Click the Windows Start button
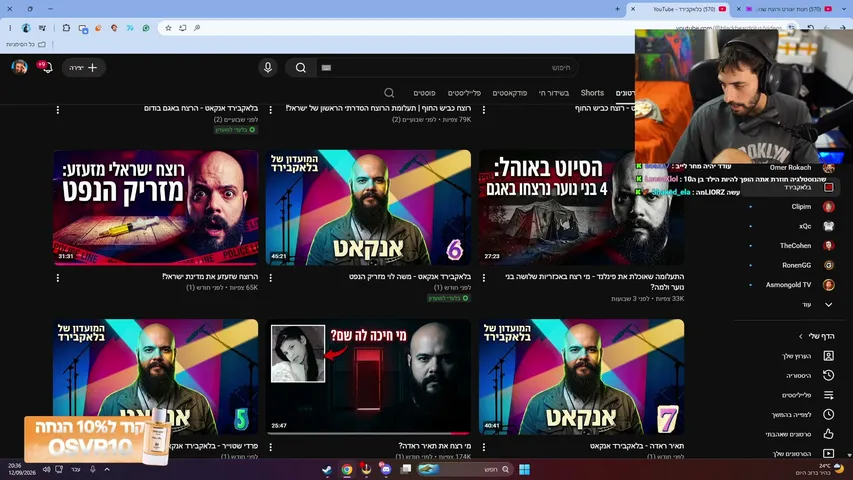 524,469
